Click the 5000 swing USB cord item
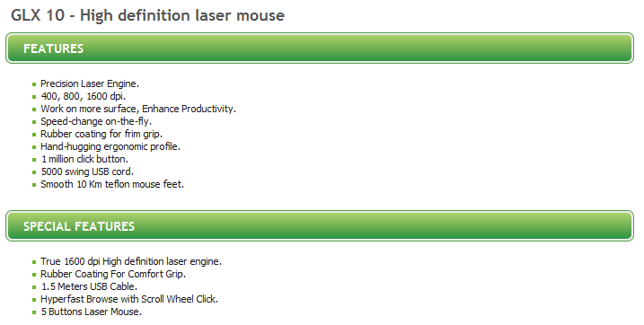Viewport: 644px width, 325px height. pyautogui.click(x=87, y=171)
